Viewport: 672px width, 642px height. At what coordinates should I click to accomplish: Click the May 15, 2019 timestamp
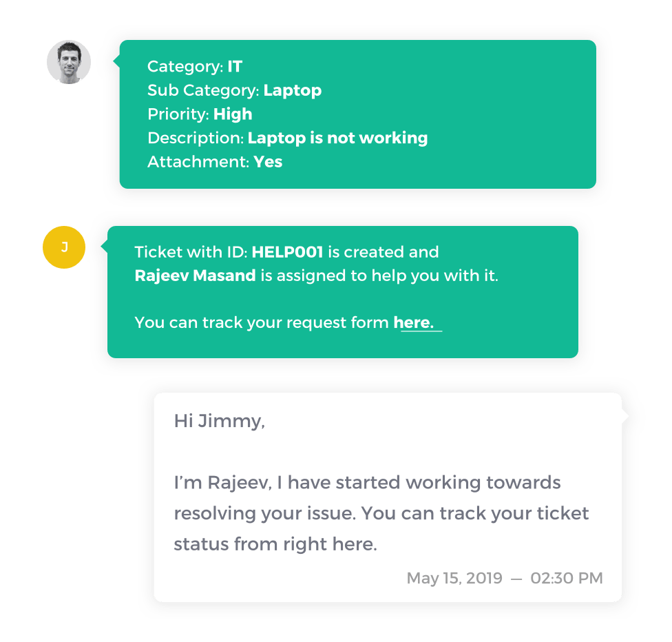(454, 578)
